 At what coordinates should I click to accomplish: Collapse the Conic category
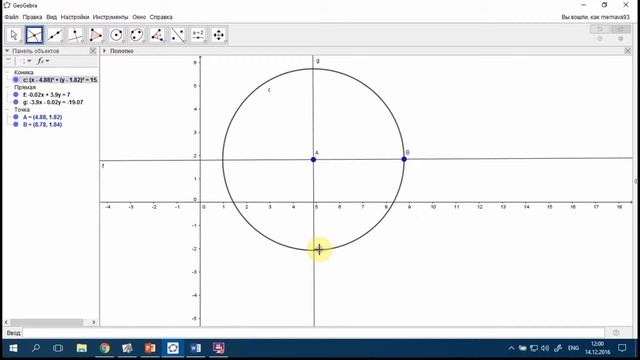point(7,72)
